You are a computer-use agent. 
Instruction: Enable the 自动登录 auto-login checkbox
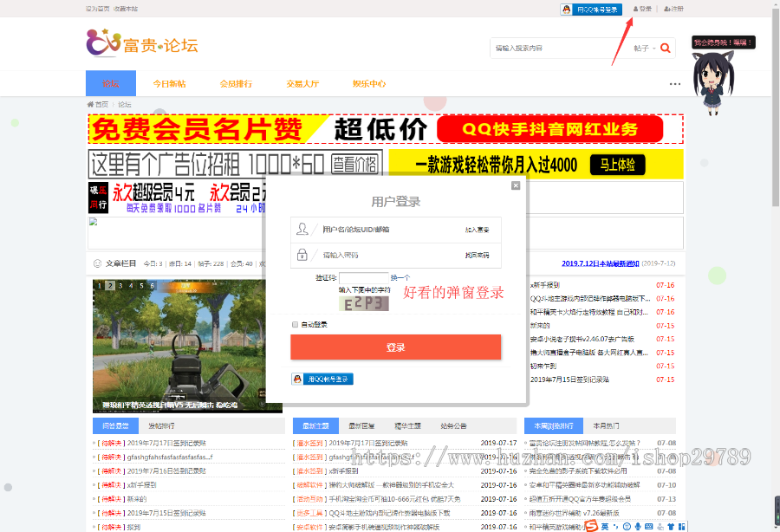point(296,324)
